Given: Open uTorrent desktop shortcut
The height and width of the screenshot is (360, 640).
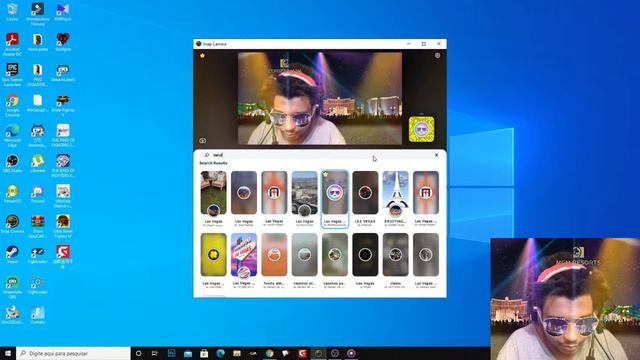Looking at the screenshot, I should pos(38,163).
